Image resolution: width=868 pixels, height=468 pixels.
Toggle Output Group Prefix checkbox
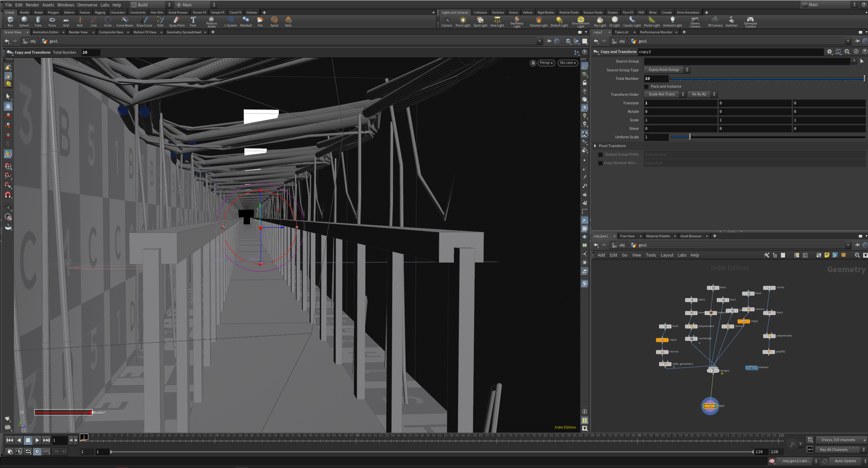pyautogui.click(x=600, y=155)
